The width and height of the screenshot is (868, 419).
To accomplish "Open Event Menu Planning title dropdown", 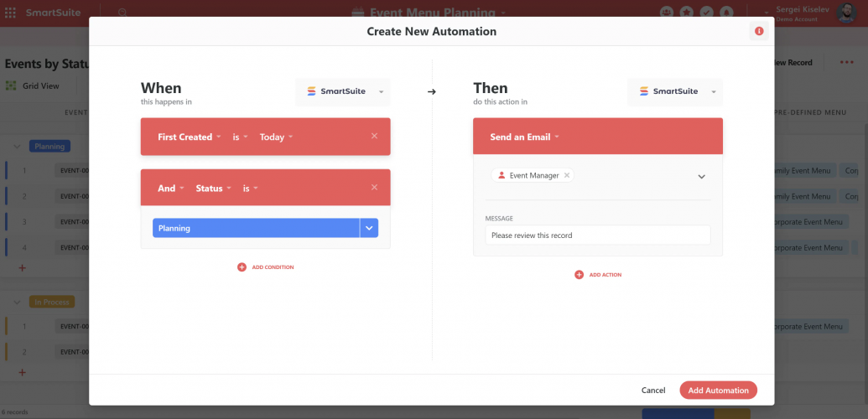I will click(503, 13).
